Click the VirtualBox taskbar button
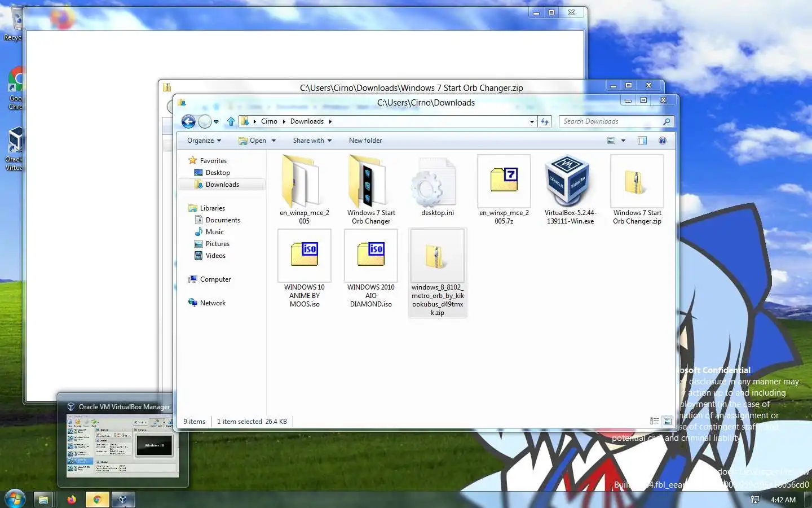The width and height of the screenshot is (812, 508). pyautogui.click(x=123, y=500)
